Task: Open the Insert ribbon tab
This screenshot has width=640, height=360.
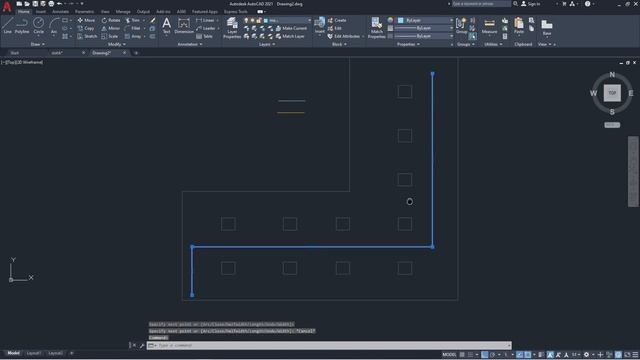Action: coord(41,12)
